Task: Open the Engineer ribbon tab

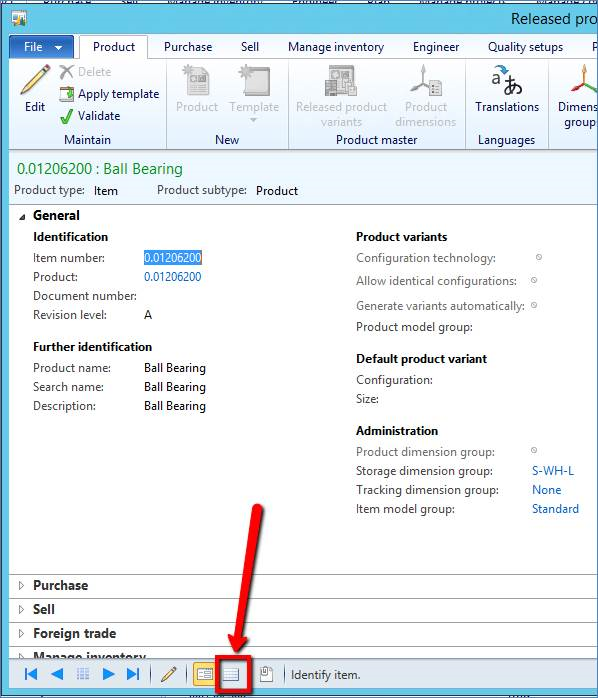Action: point(435,47)
